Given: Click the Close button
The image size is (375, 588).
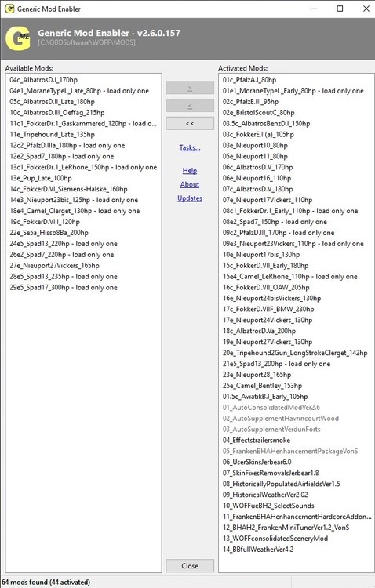Looking at the screenshot, I should pyautogui.click(x=190, y=566).
